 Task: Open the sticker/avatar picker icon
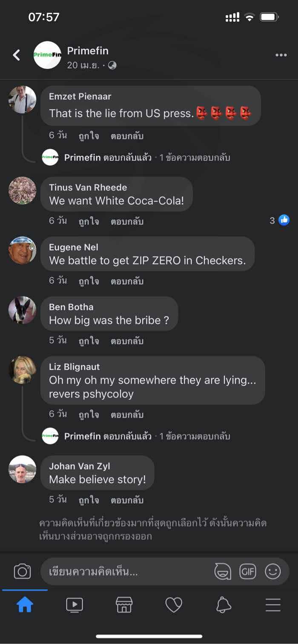point(223,571)
